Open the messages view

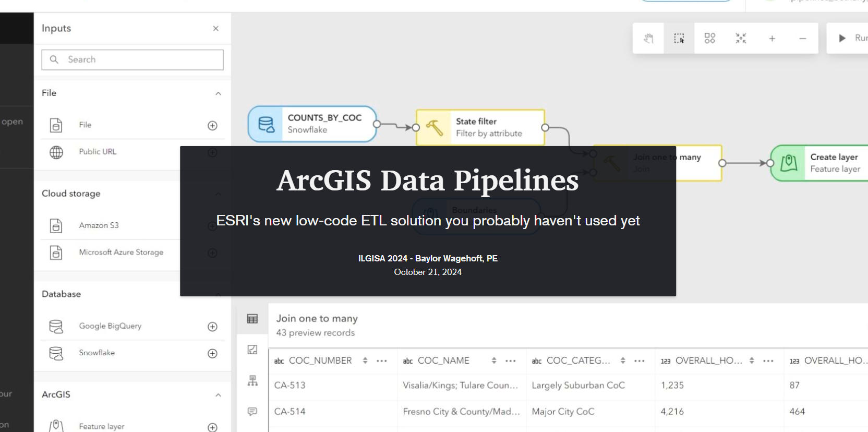point(252,412)
